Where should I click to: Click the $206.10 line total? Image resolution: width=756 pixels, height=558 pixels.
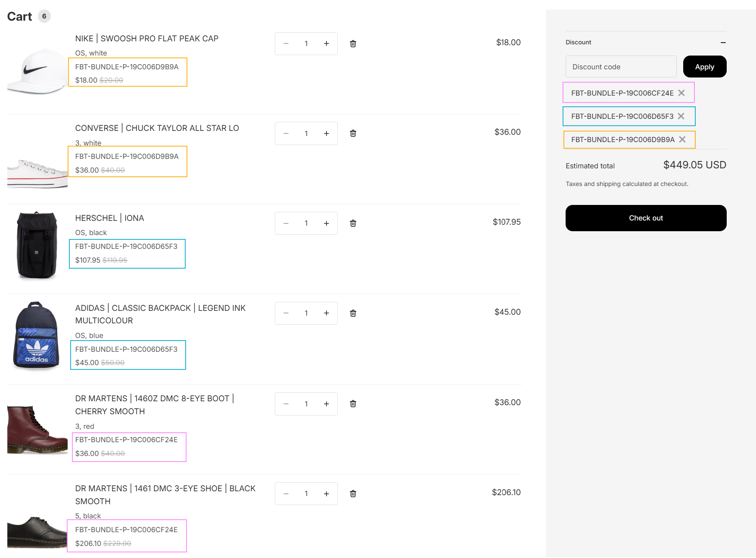click(506, 492)
